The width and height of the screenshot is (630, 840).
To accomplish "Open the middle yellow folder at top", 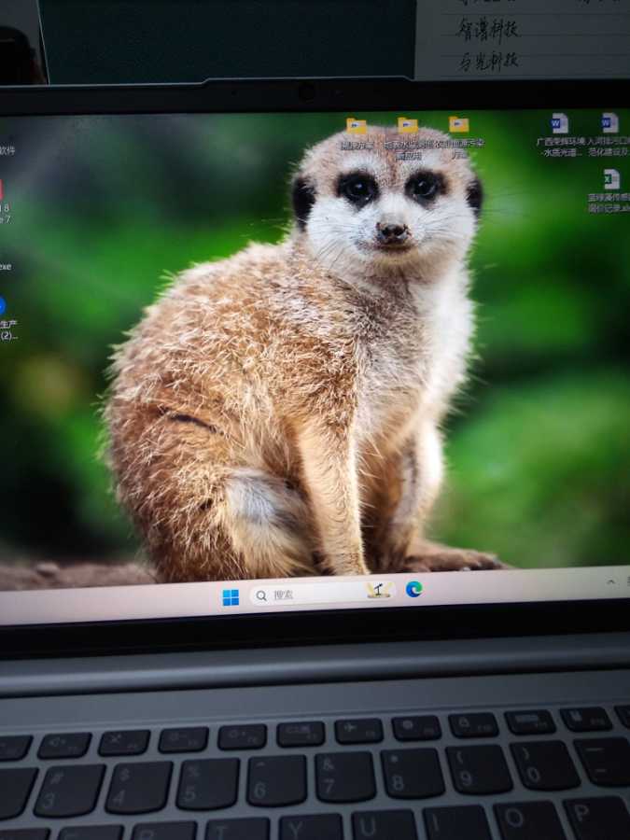I will click(408, 126).
